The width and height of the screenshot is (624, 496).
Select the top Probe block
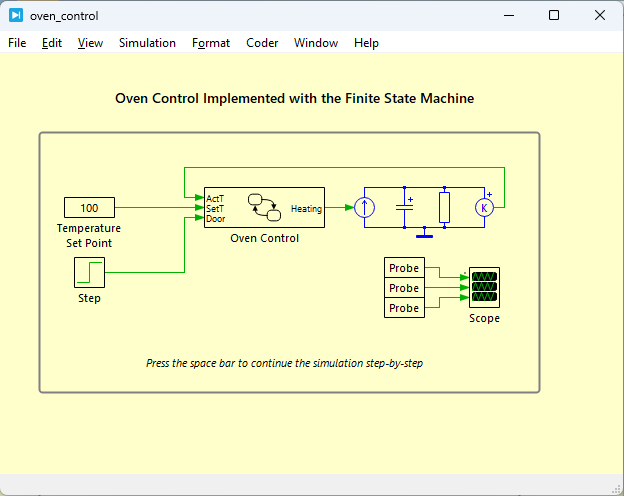click(x=404, y=268)
